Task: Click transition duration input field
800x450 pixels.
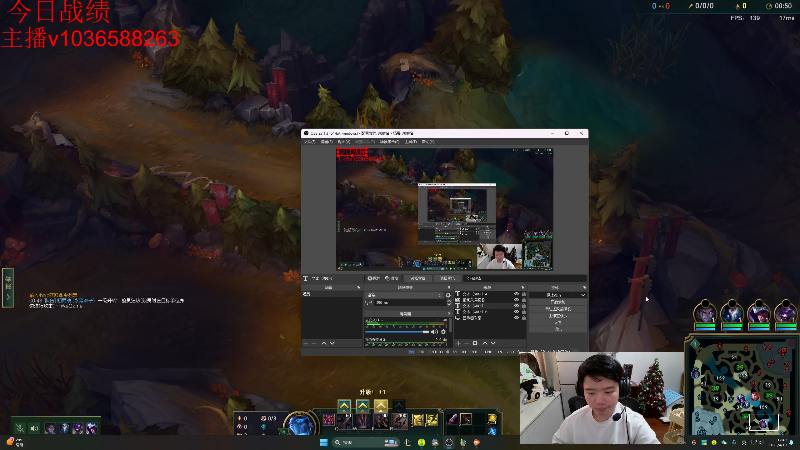Action: point(410,303)
